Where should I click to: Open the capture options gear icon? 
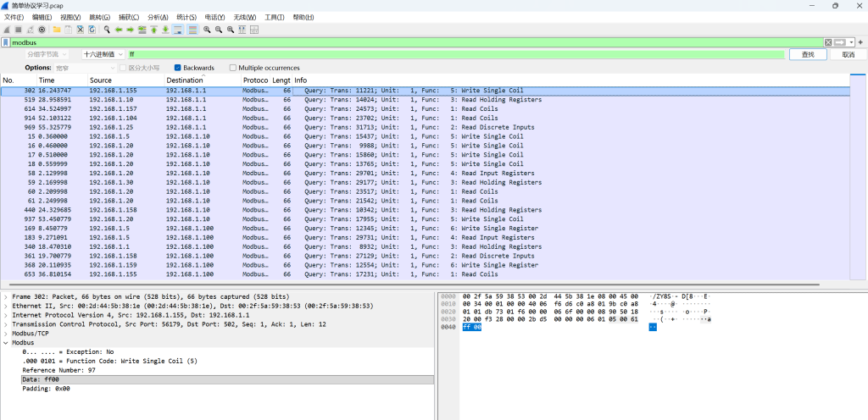coord(42,30)
